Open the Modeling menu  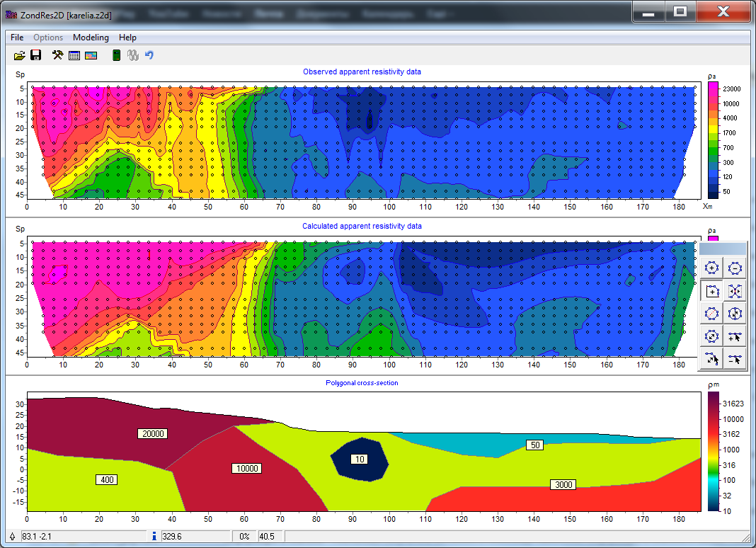(91, 38)
